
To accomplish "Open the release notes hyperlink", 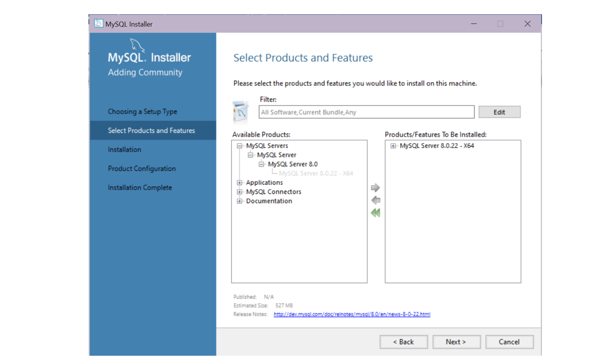I will [352, 314].
